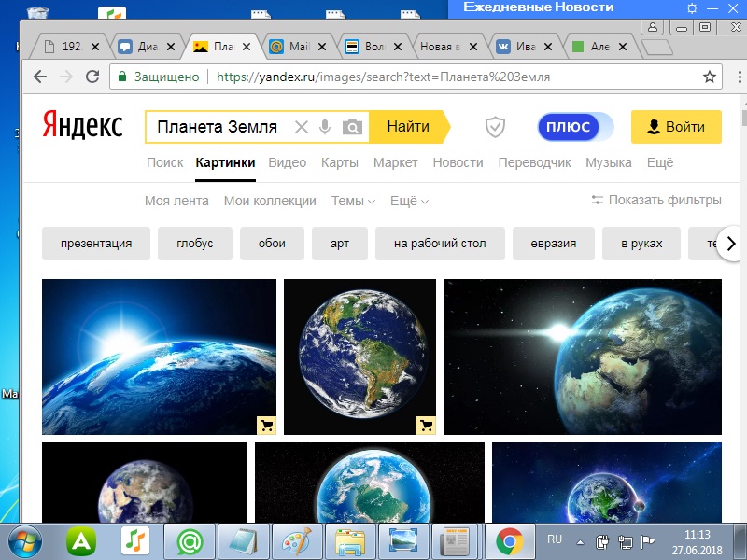747x560 pixels.
Task: Select the глобус suggestion chip
Action: pyautogui.click(x=195, y=244)
